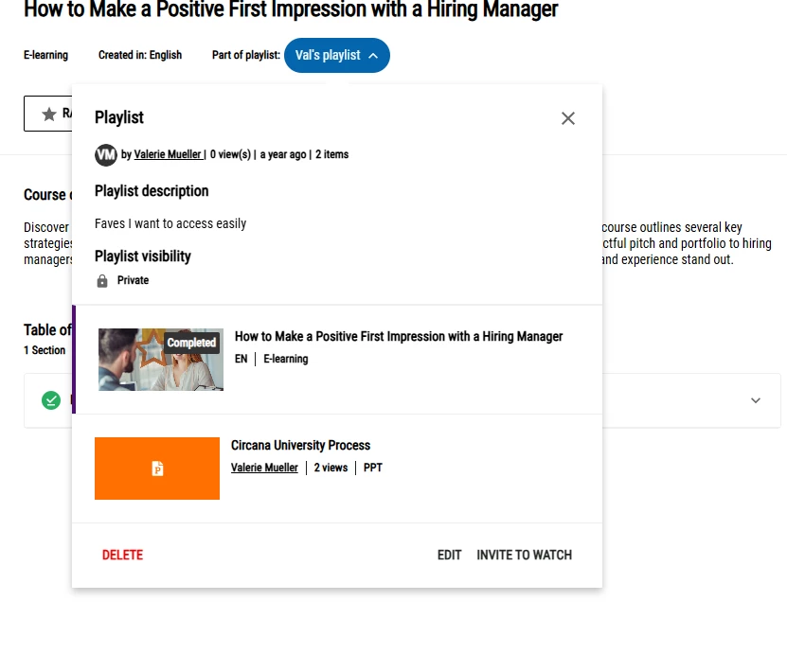Click the chevron arrow on playlist pill
Screen dimensions: 787x672
[373, 56]
